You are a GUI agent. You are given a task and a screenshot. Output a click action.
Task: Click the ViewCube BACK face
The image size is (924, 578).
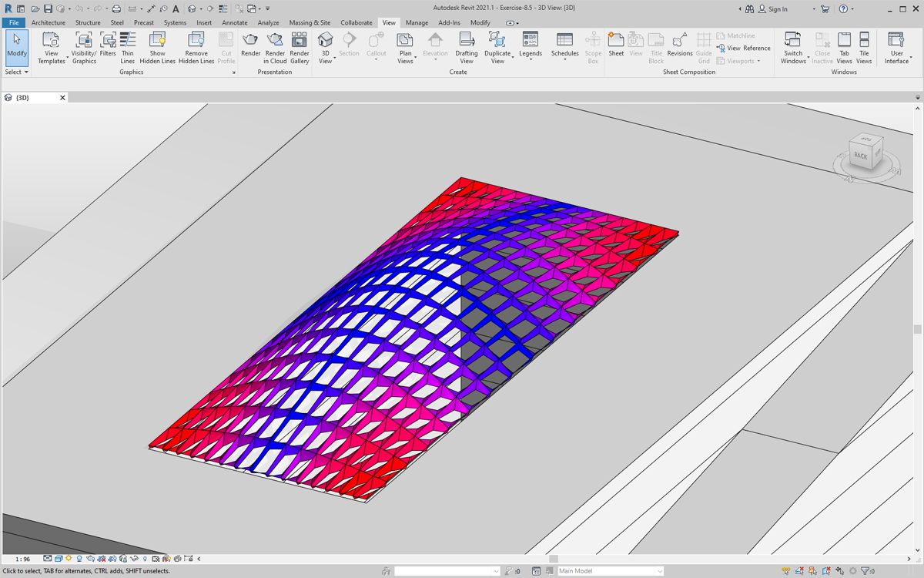click(x=860, y=156)
